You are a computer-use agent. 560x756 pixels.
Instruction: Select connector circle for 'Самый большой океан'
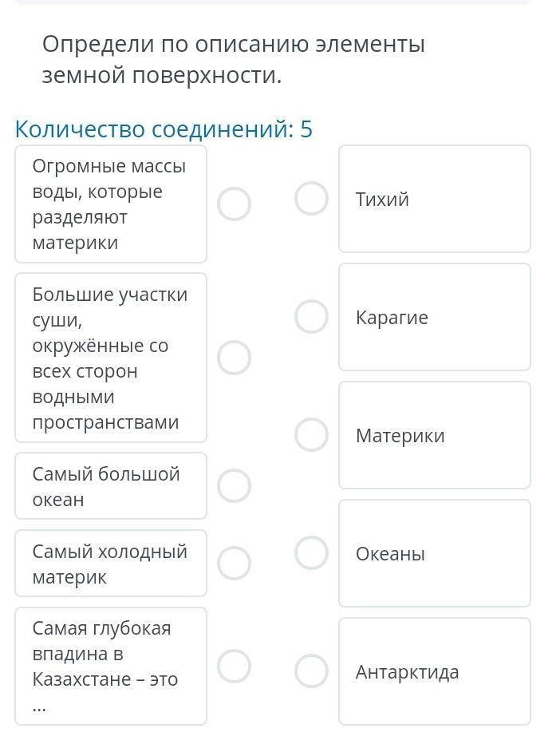234,485
